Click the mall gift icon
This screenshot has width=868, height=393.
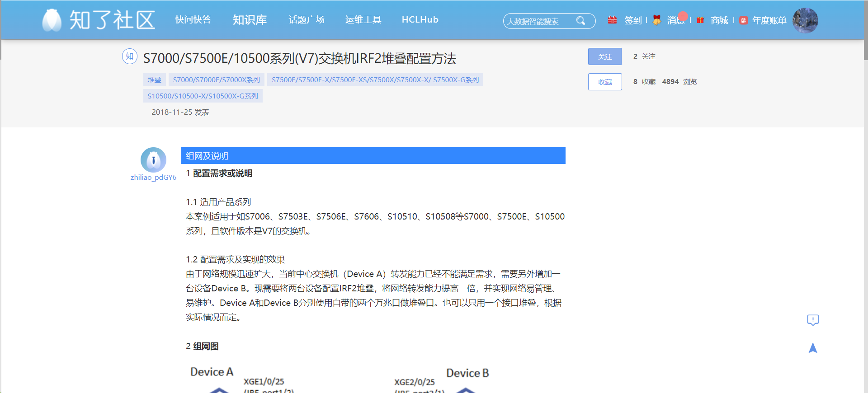click(x=700, y=20)
